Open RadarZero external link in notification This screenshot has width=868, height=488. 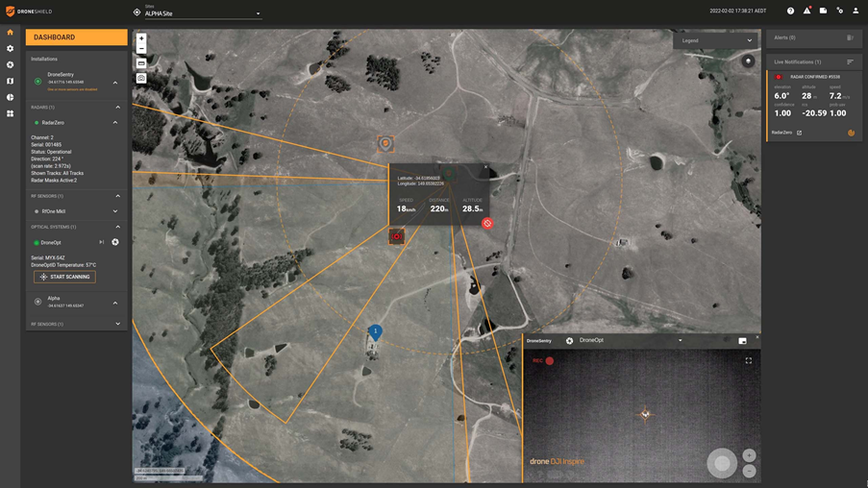[799, 133]
